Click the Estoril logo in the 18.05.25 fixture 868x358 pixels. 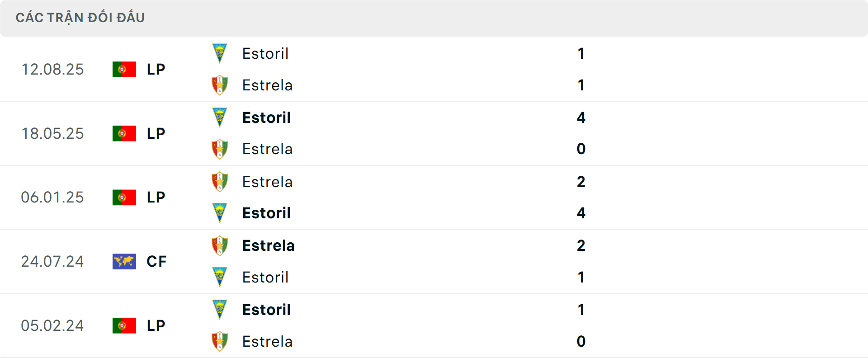pyautogui.click(x=220, y=117)
